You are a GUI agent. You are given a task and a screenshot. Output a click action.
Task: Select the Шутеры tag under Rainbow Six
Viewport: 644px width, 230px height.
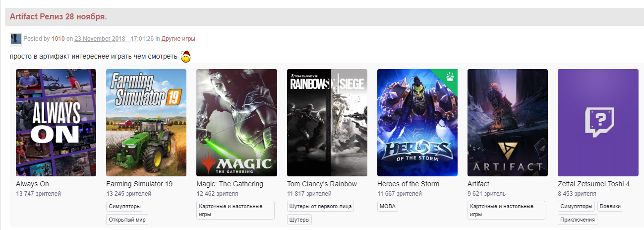[300, 220]
